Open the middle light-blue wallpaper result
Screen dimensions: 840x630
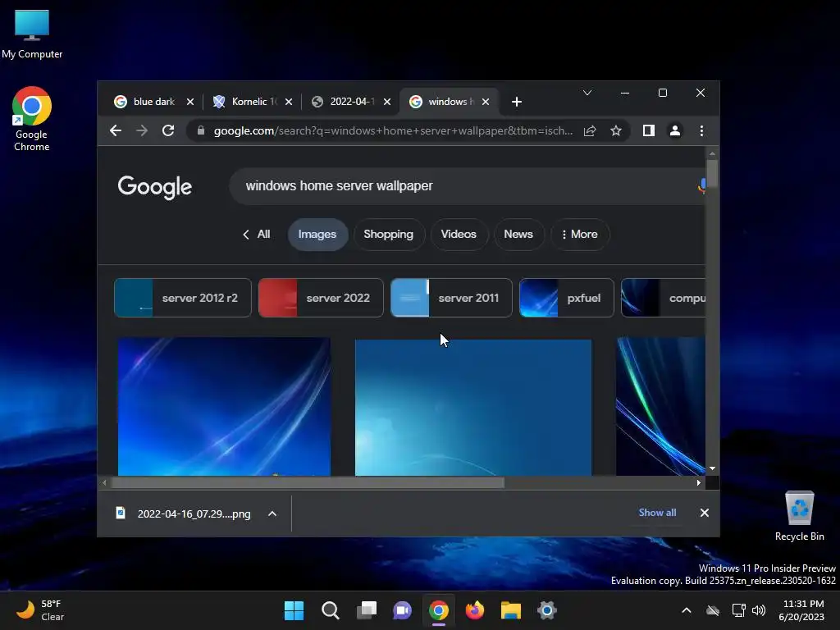(x=473, y=408)
